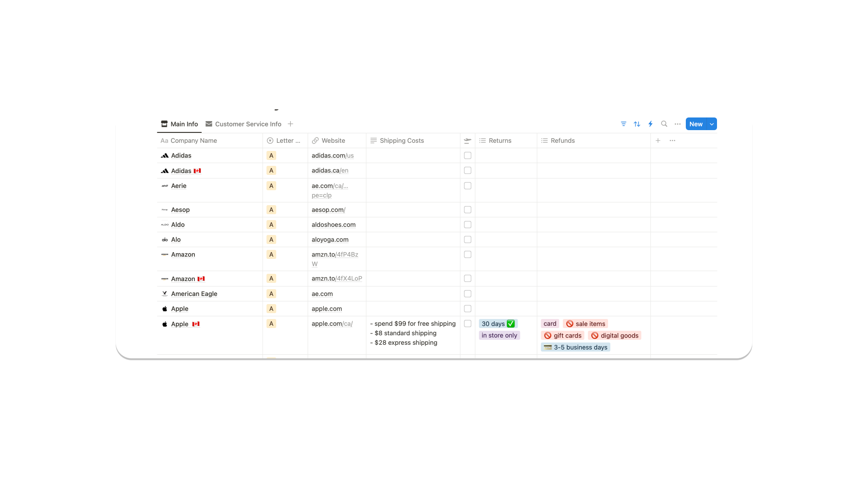Click the Canada flag next to Amazon
Screen dimensions: 868x488
(201, 279)
